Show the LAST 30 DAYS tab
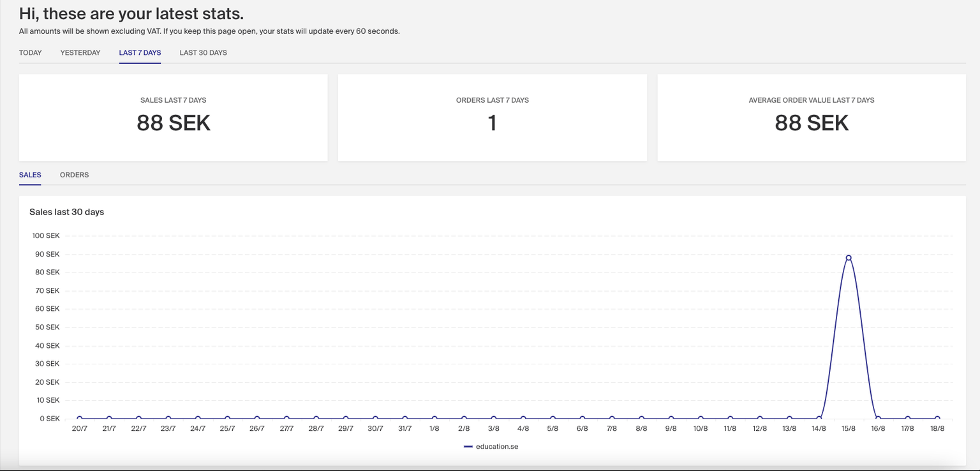This screenshot has width=980, height=471. point(203,53)
